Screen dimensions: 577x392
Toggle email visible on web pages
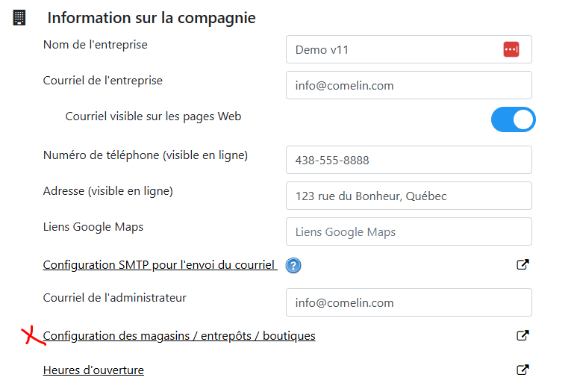(x=513, y=119)
